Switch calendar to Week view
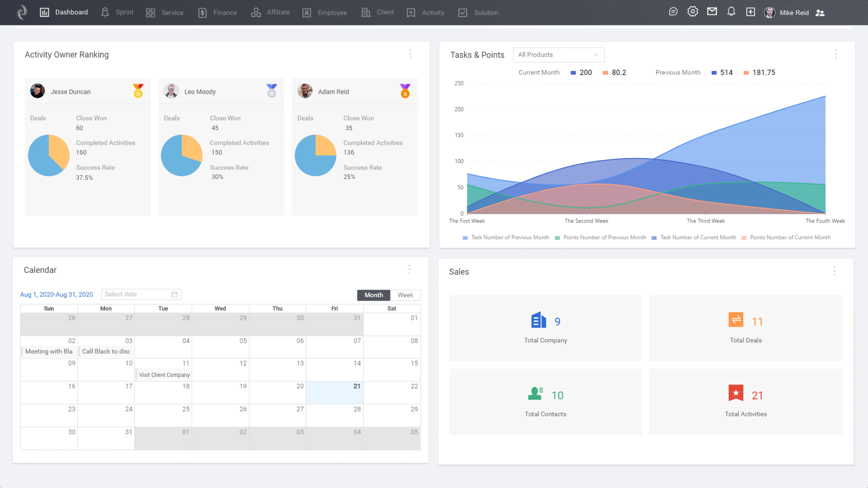The image size is (868, 488). pyautogui.click(x=405, y=295)
